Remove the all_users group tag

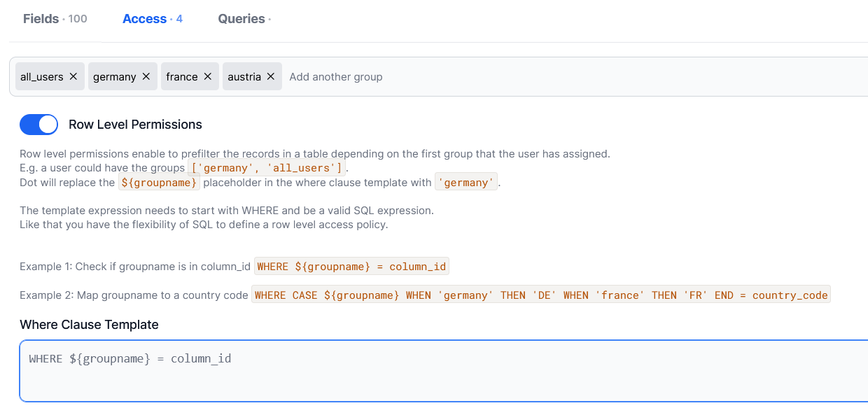pyautogui.click(x=73, y=77)
